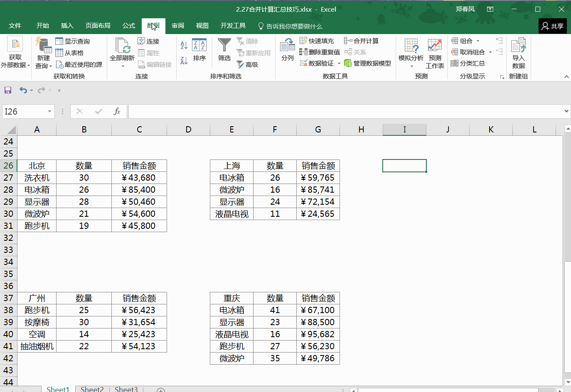Save workbook from quick access toolbar
Image resolution: width=571 pixels, height=392 pixels.
8,90
